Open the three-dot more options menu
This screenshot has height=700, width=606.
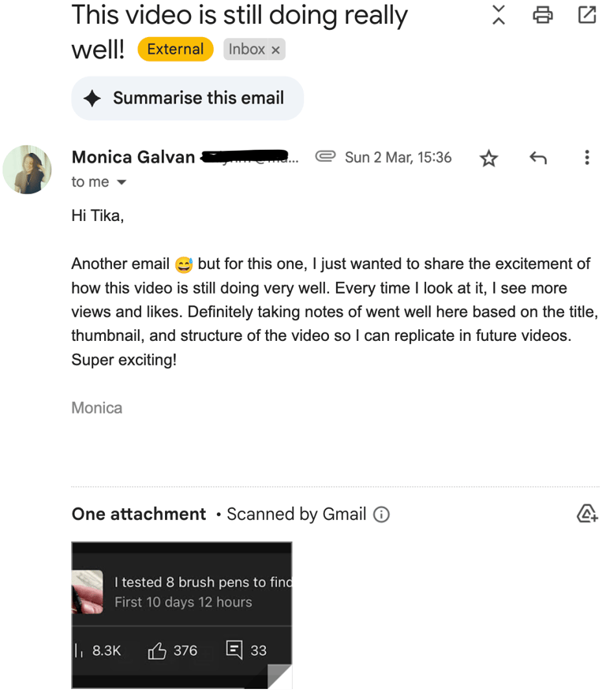point(587,158)
